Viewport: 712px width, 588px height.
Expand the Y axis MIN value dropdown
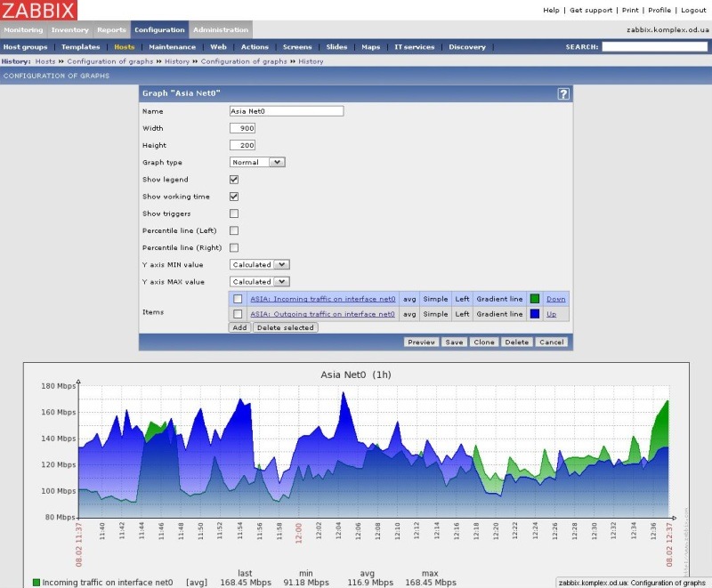(x=260, y=264)
